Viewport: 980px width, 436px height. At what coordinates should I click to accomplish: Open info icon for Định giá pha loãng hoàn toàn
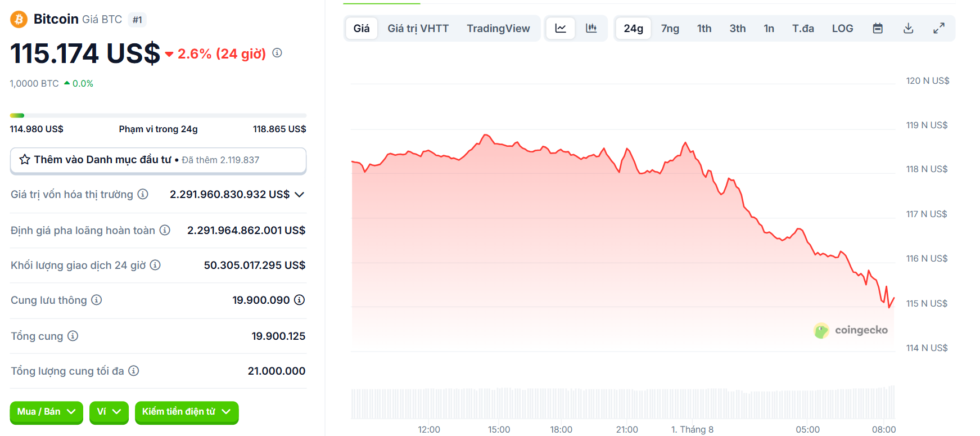165,230
